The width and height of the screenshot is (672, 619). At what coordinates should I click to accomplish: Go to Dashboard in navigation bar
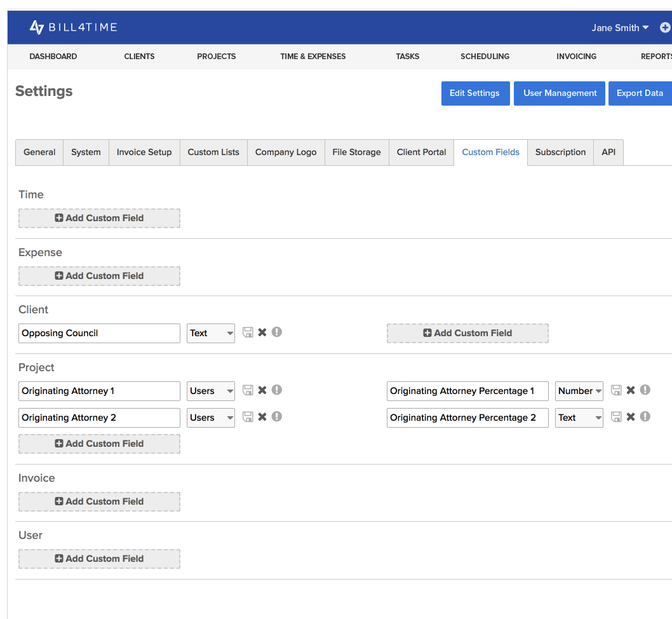[53, 56]
